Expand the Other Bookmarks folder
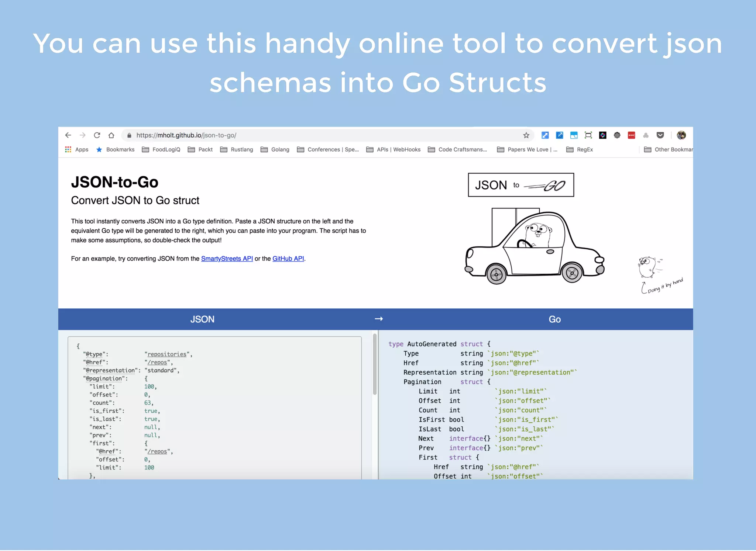Image resolution: width=756 pixels, height=551 pixels. point(669,149)
